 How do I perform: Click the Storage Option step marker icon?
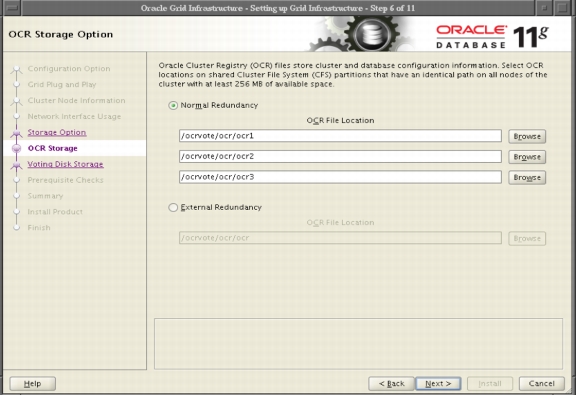16,133
